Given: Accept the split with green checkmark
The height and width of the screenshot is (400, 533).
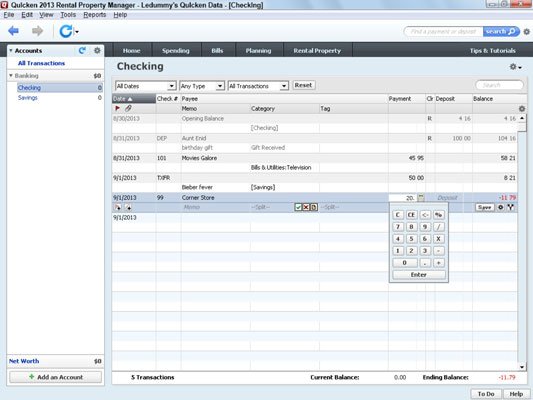Looking at the screenshot, I should [x=298, y=207].
